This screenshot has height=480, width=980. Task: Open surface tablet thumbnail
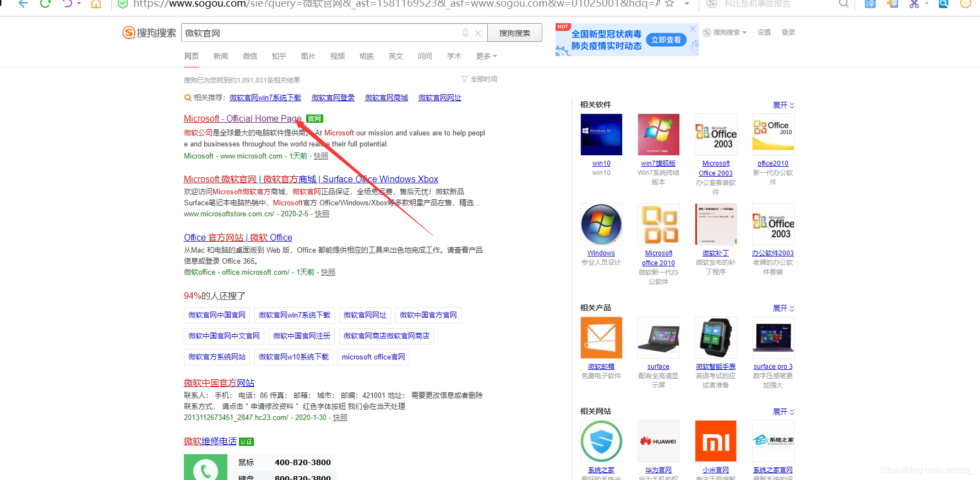pyautogui.click(x=658, y=337)
